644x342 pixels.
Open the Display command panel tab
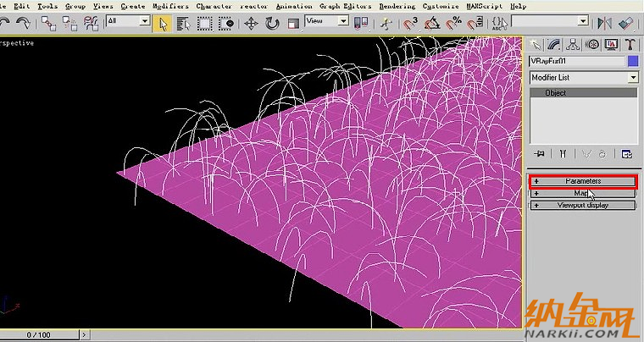[x=609, y=44]
